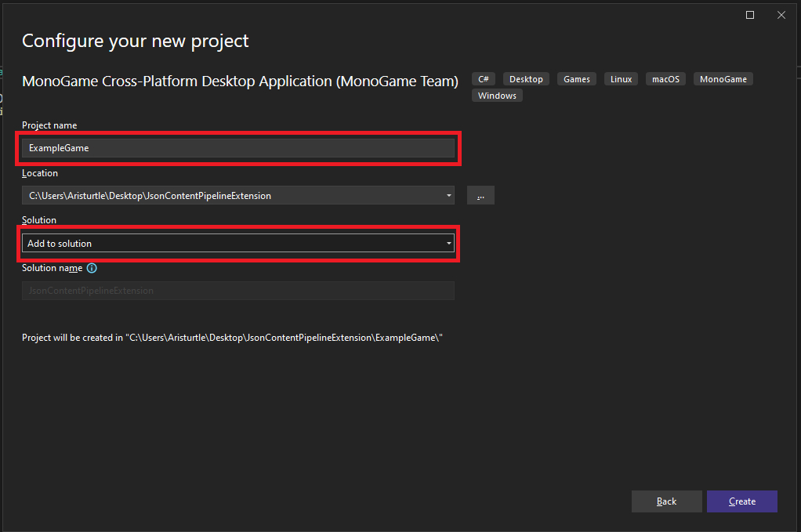Viewport: 801px width, 532px height.
Task: Open the Location path dropdown arrow
Action: pos(448,196)
